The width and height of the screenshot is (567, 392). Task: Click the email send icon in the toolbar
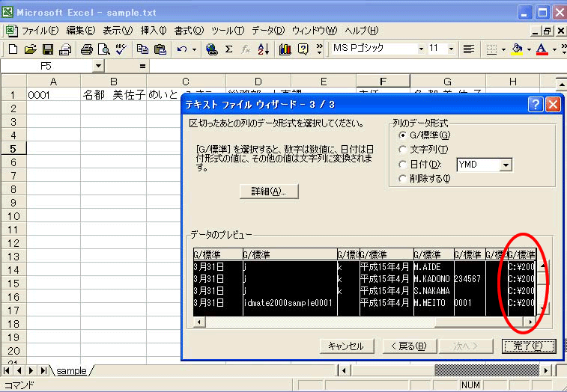click(65, 49)
